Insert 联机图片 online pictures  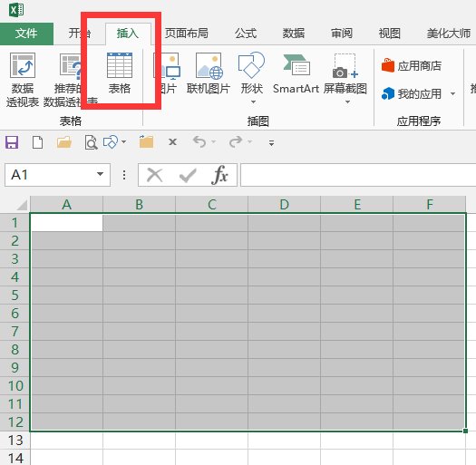[209, 73]
